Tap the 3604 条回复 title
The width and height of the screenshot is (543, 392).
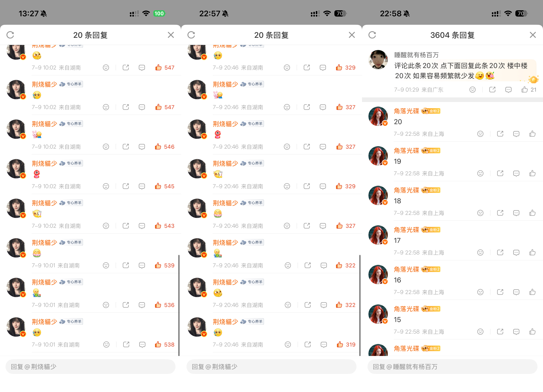point(453,35)
